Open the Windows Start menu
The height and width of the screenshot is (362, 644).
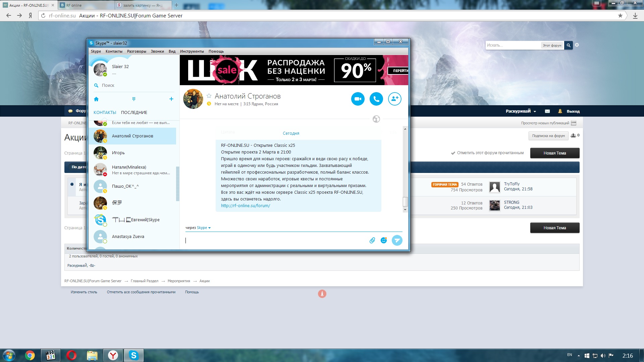tap(9, 355)
